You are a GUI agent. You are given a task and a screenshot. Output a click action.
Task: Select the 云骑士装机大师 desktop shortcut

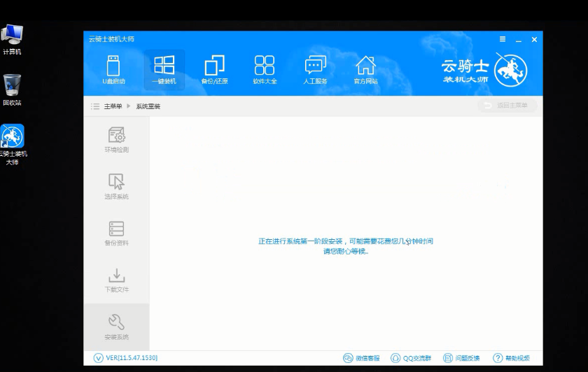13,145
